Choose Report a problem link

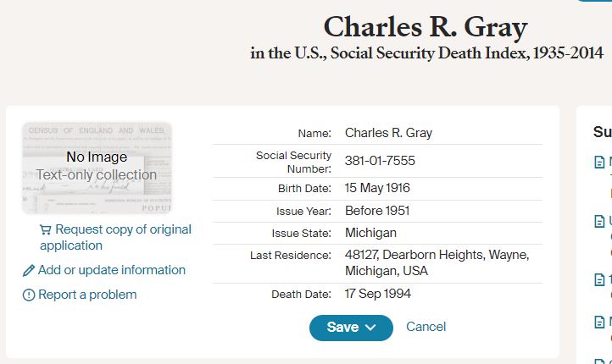click(x=87, y=295)
